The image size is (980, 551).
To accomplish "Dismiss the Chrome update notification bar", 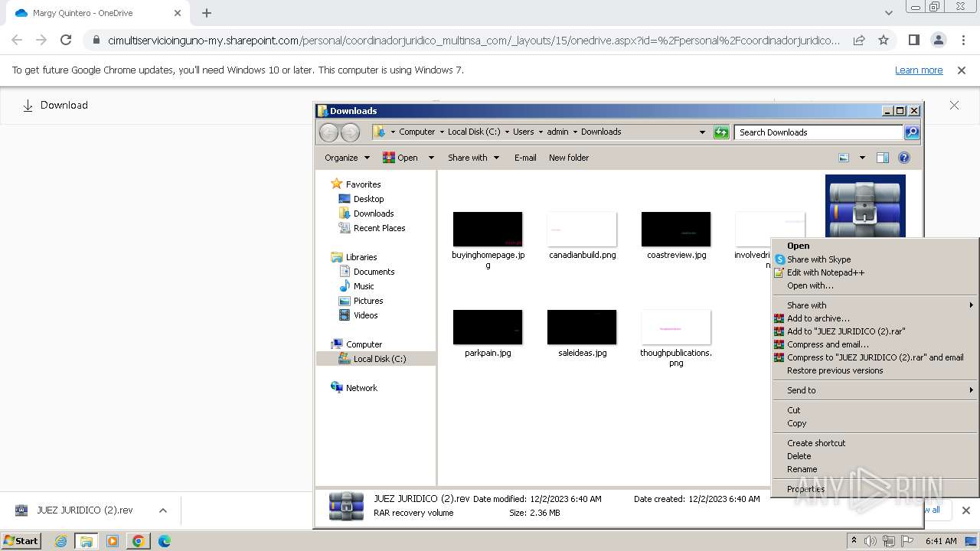I will click(962, 70).
